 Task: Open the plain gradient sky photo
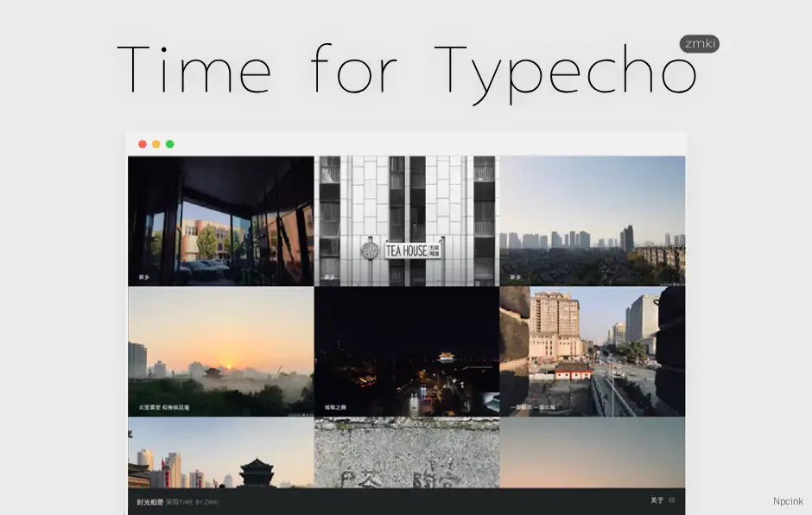593,454
